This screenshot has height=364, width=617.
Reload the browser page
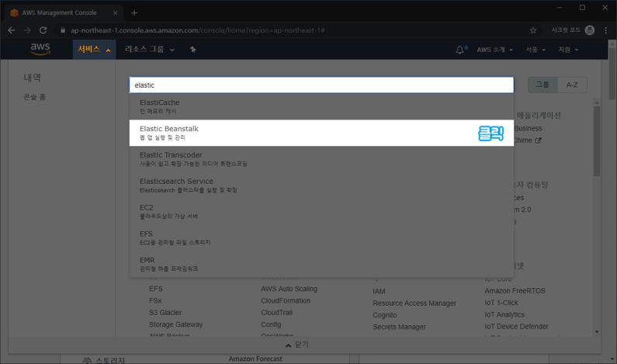43,30
